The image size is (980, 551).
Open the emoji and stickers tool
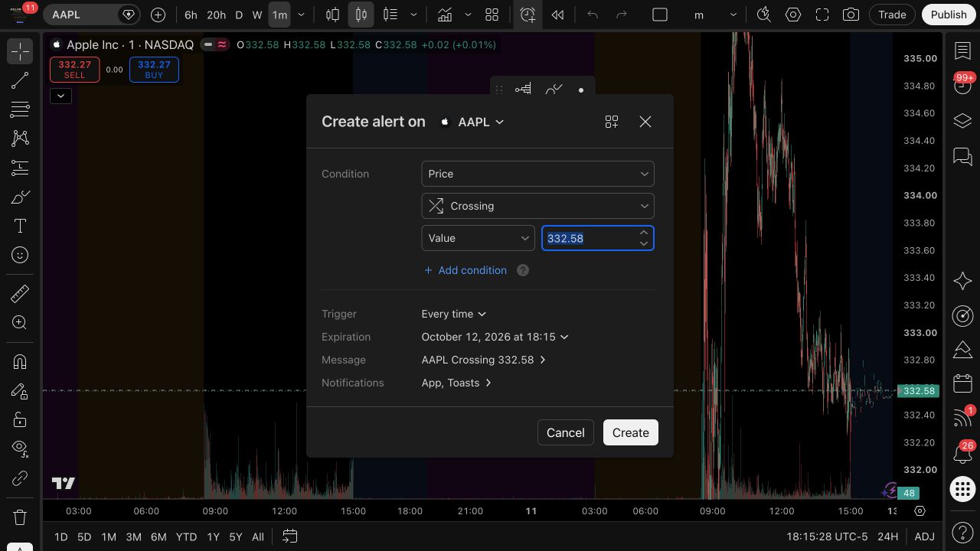click(20, 255)
